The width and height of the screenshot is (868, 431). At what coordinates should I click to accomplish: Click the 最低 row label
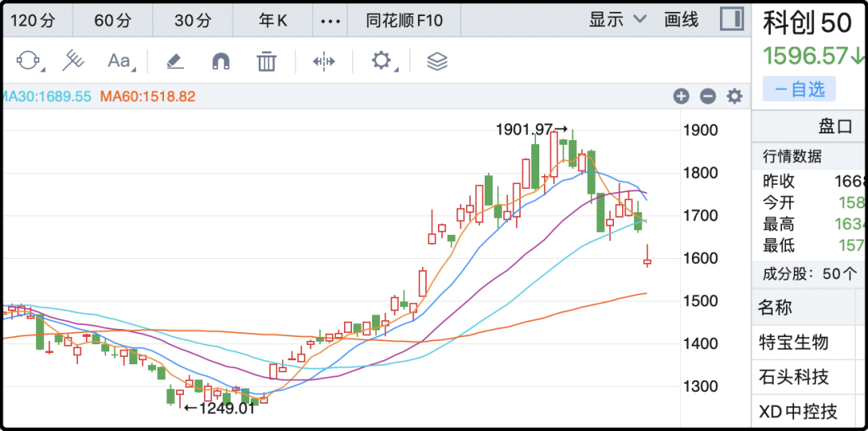pyautogui.click(x=779, y=246)
